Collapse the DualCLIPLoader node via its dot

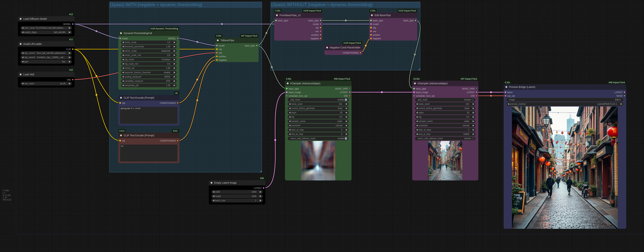coord(20,44)
